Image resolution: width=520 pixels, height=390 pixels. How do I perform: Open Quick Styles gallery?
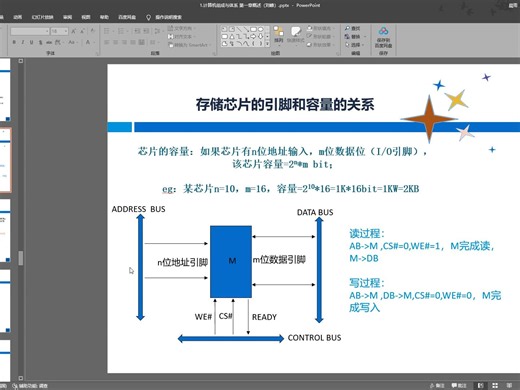(x=296, y=35)
